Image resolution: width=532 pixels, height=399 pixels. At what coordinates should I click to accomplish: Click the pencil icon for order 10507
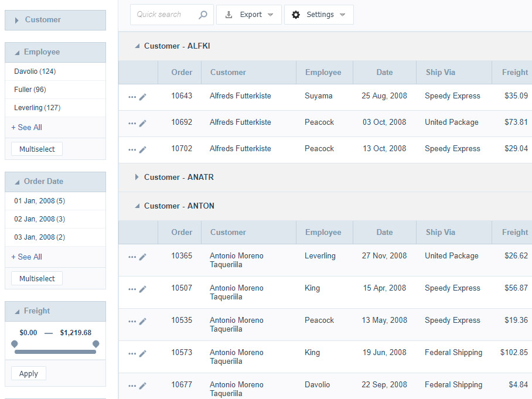(x=142, y=289)
